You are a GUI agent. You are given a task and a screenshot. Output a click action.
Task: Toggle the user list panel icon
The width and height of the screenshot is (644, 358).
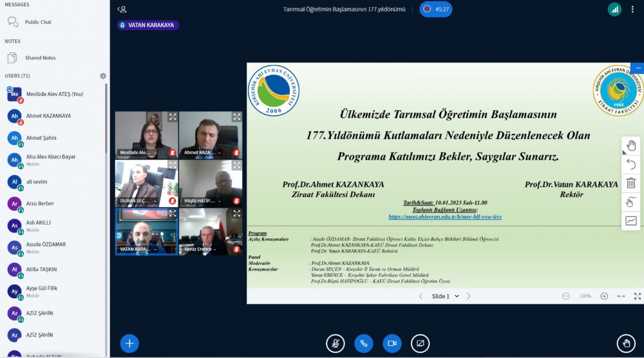tap(122, 9)
